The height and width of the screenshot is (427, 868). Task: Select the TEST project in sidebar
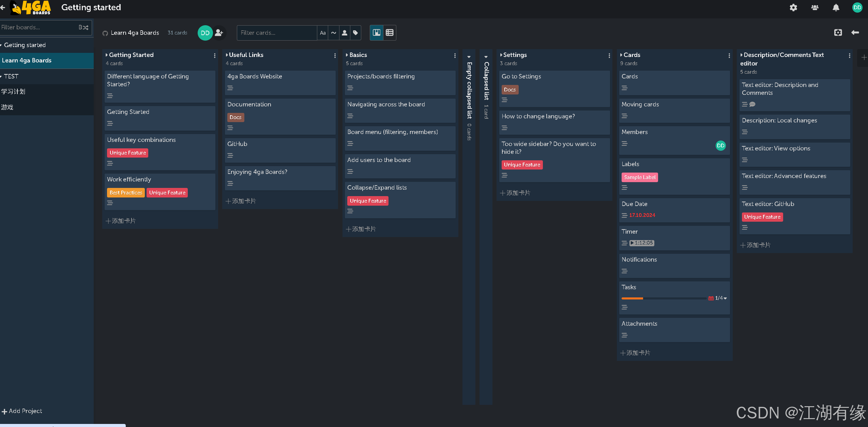(11, 76)
